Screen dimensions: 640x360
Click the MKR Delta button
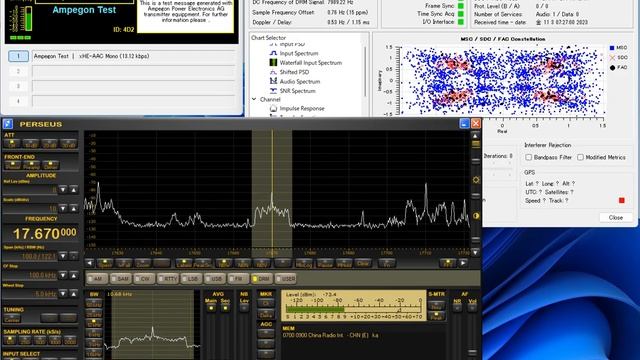[x=266, y=315]
